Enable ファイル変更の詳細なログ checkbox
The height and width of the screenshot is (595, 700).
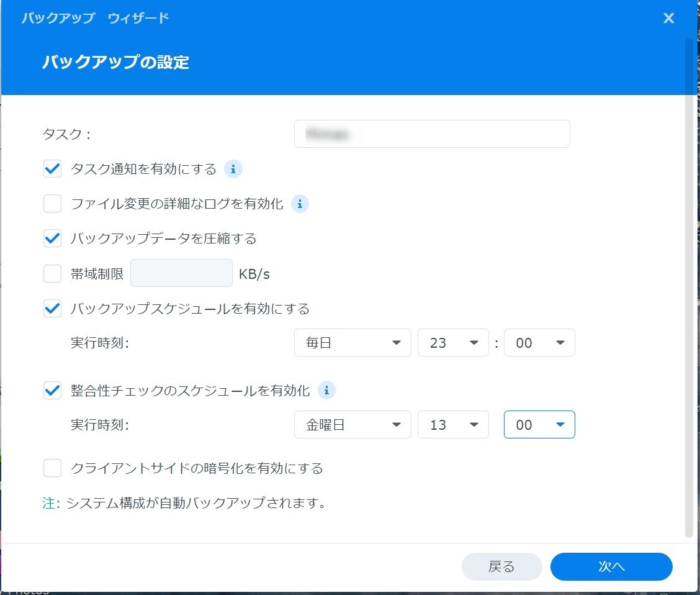(x=53, y=204)
